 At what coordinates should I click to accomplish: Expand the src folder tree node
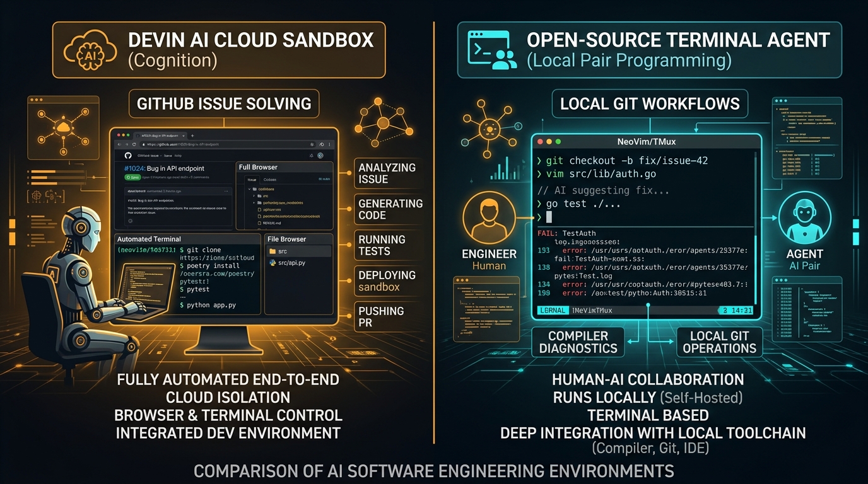click(254, 196)
